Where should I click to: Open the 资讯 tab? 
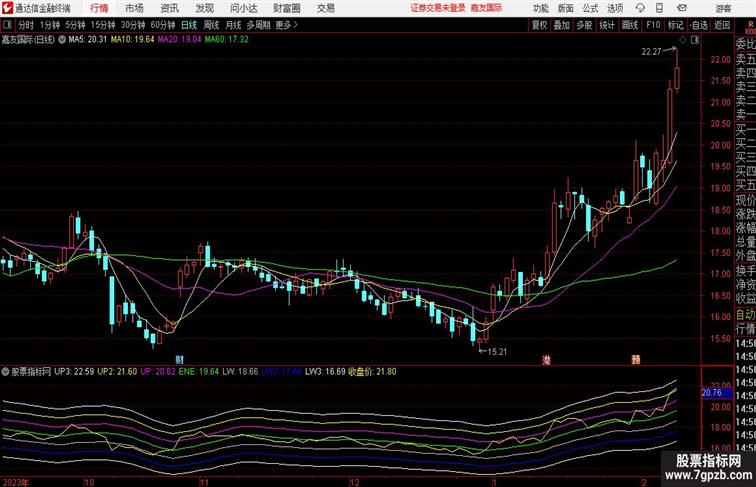(170, 8)
